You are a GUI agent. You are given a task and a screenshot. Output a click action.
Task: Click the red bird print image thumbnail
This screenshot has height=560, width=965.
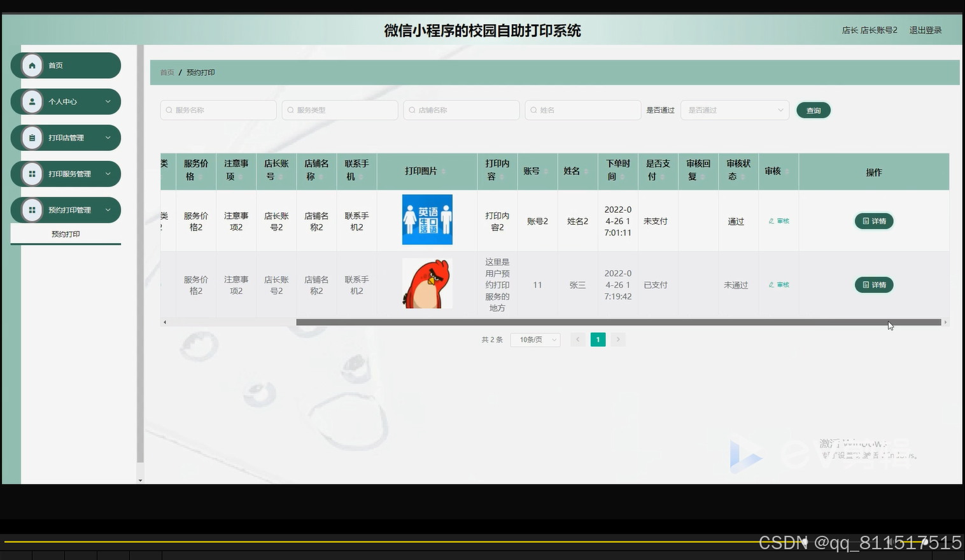point(426,283)
